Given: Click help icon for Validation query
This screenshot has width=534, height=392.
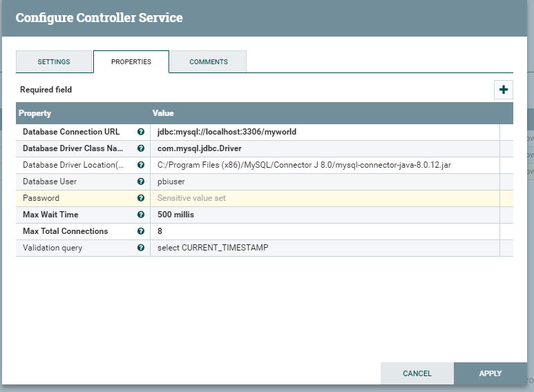Looking at the screenshot, I should coord(141,248).
